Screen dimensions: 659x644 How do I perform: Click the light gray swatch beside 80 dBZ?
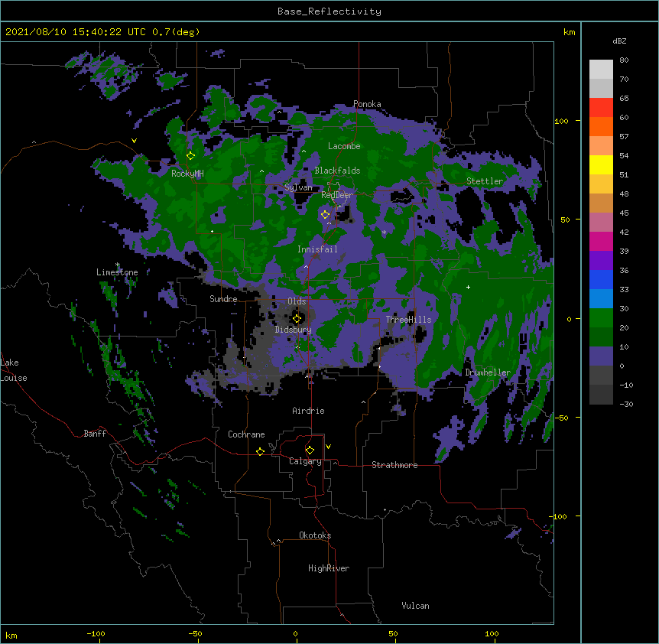pyautogui.click(x=601, y=70)
